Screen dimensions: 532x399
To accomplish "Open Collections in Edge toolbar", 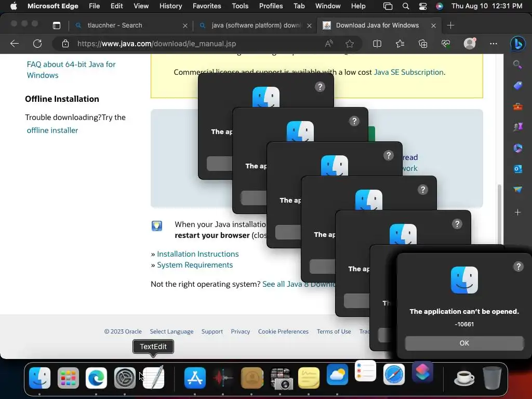I will click(x=423, y=44).
